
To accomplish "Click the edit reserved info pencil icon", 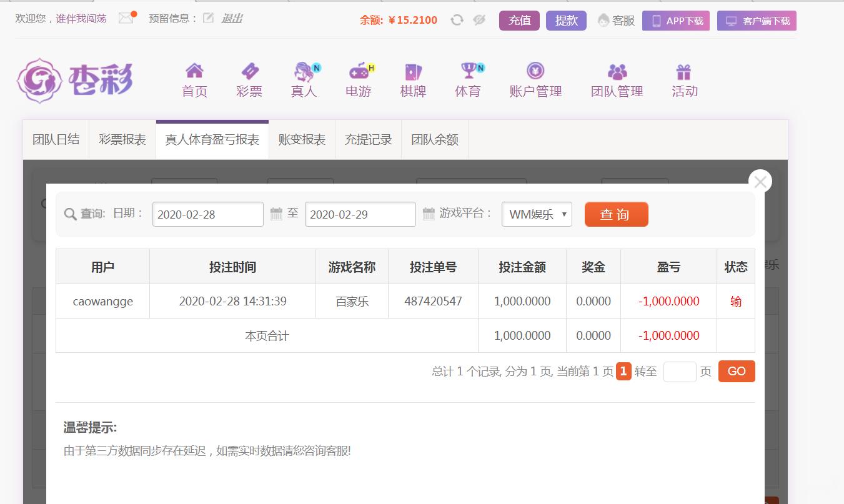I will point(208,19).
